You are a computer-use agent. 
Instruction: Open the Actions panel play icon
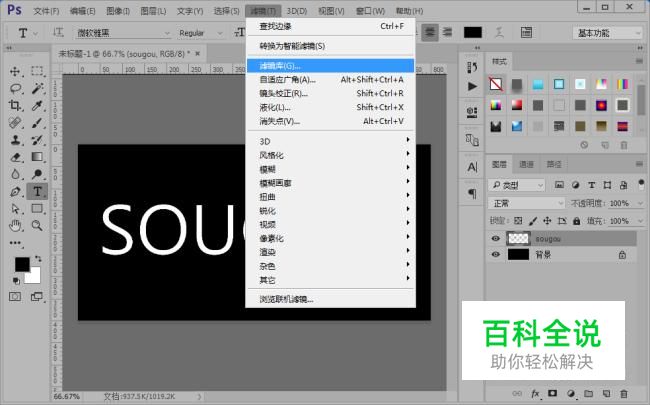[x=472, y=86]
